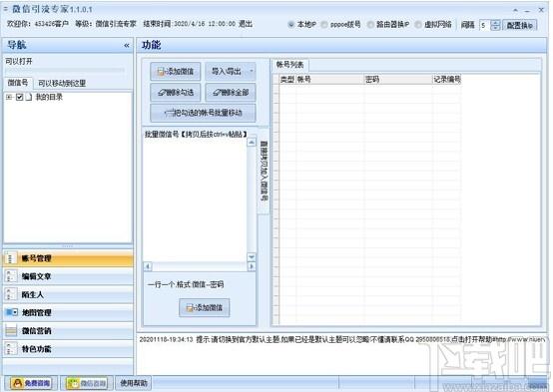Click the 密码 column header

point(398,80)
